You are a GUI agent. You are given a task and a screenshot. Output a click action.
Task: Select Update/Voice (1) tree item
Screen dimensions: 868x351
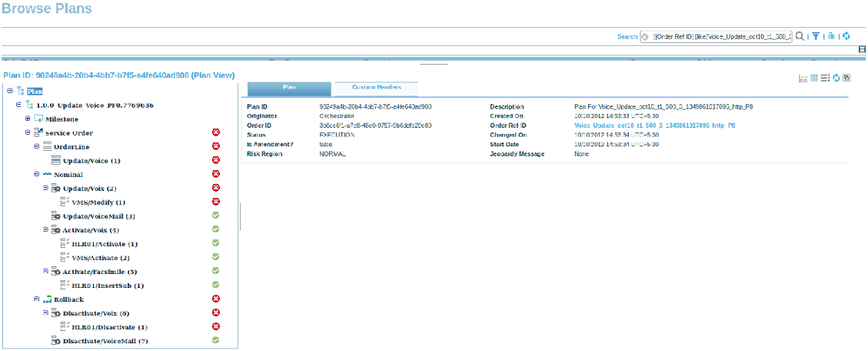pyautogui.click(x=91, y=161)
